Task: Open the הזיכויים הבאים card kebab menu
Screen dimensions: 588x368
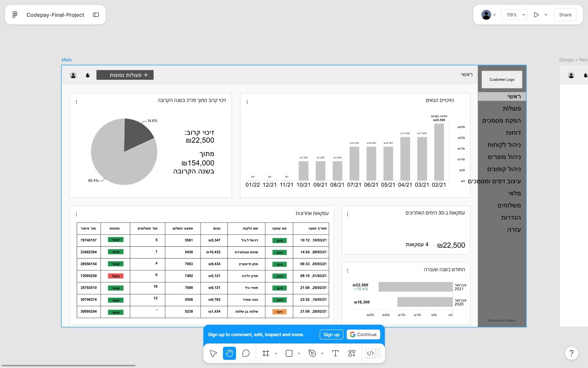Action: click(x=247, y=102)
